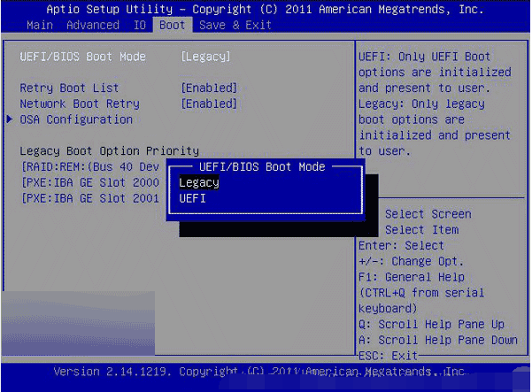The height and width of the screenshot is (392, 532).
Task: Click the arrow beside OSA Configuration
Action: (x=10, y=119)
